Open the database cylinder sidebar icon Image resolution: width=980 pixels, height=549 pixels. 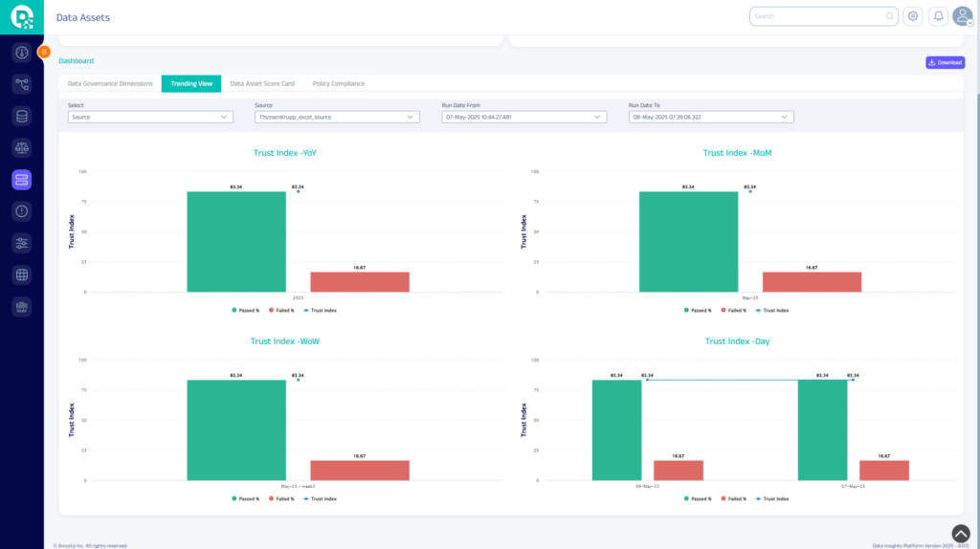pos(22,116)
